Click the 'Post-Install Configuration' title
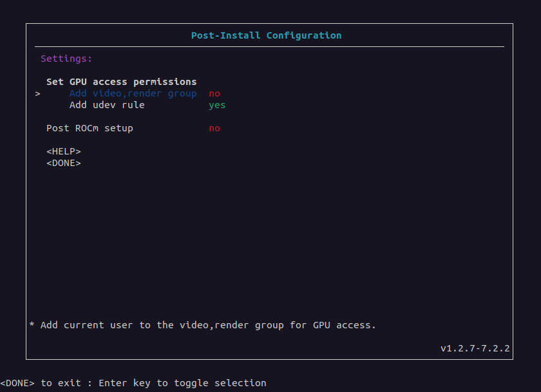The width and height of the screenshot is (541, 392). [266, 35]
